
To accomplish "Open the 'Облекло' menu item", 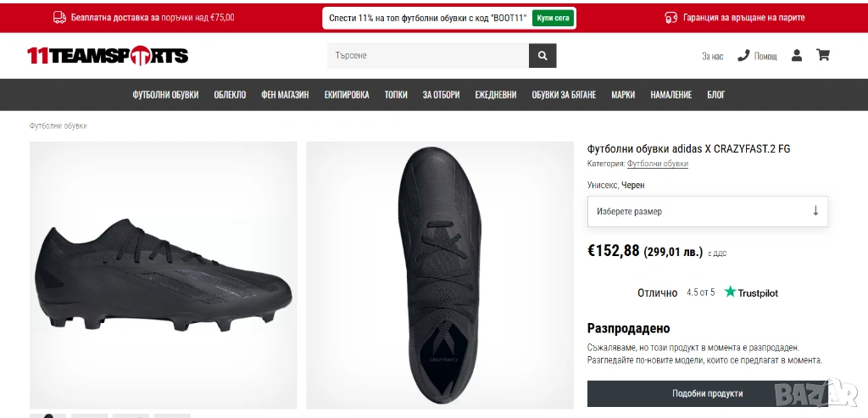I will (x=230, y=95).
